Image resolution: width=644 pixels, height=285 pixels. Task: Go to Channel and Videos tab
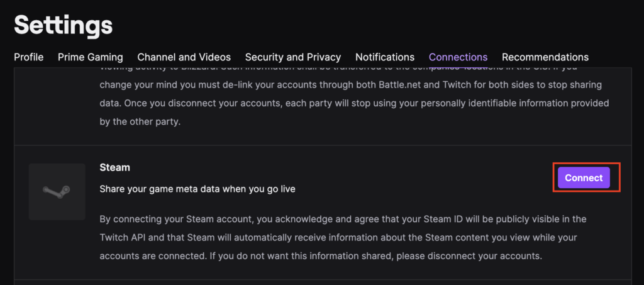point(184,57)
